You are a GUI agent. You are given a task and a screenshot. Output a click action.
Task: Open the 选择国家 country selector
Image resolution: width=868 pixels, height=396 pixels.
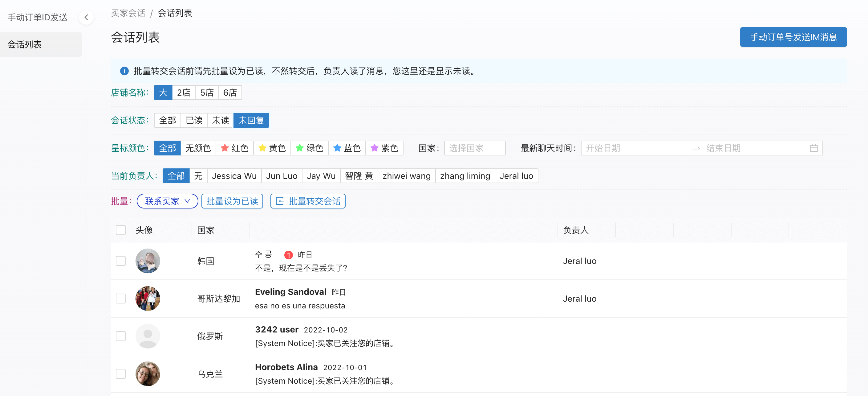tap(474, 148)
